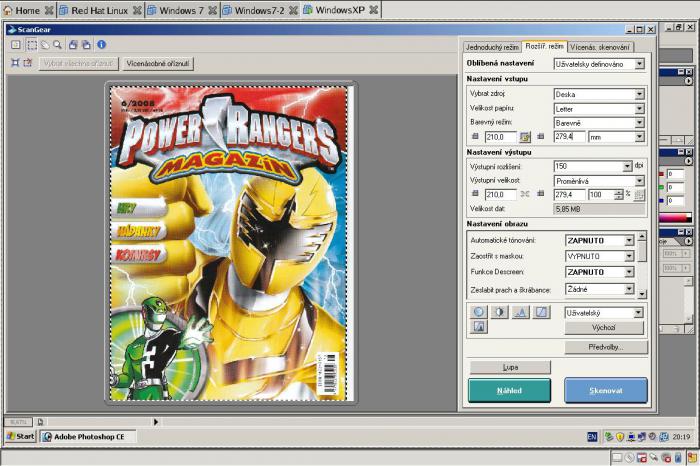Click the Náhled preview button
This screenshot has width=700, height=466.
coord(509,390)
